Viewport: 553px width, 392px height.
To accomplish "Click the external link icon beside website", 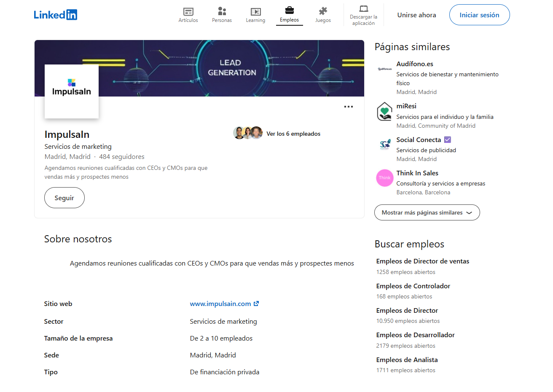I will tap(256, 303).
